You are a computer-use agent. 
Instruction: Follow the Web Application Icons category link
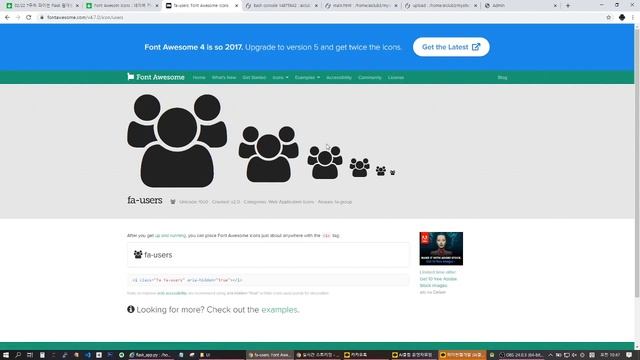(291, 202)
